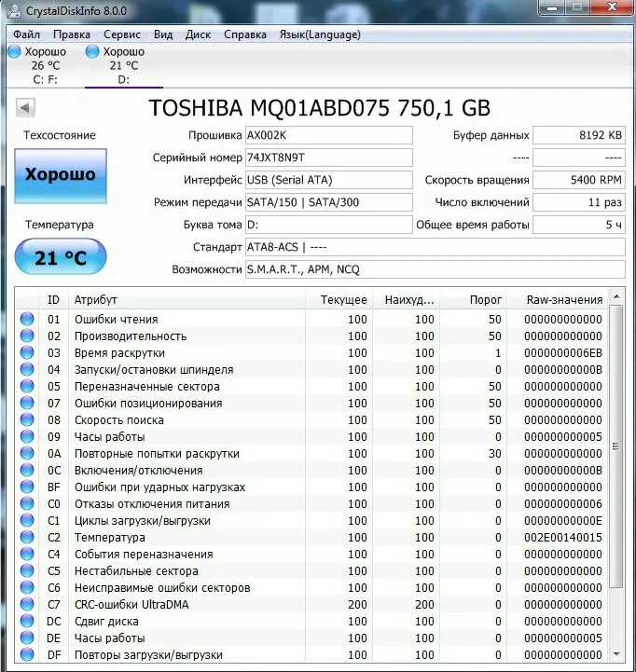This screenshot has height=672, width=636.
Task: Click the Raw-значения column header
Action: [558, 299]
